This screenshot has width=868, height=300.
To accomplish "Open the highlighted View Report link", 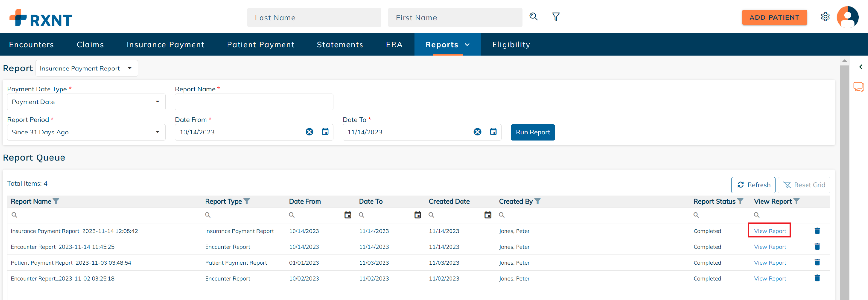I will tap(770, 231).
